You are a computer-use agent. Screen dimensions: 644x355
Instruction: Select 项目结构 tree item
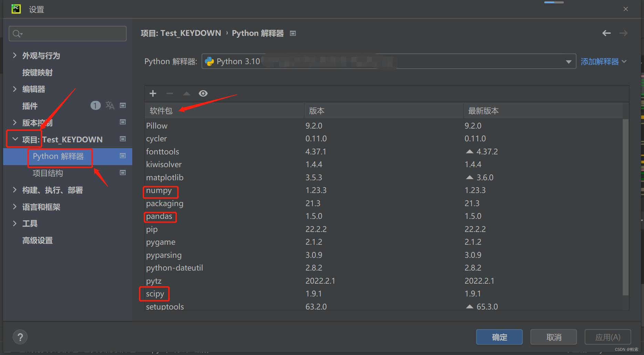click(x=48, y=173)
